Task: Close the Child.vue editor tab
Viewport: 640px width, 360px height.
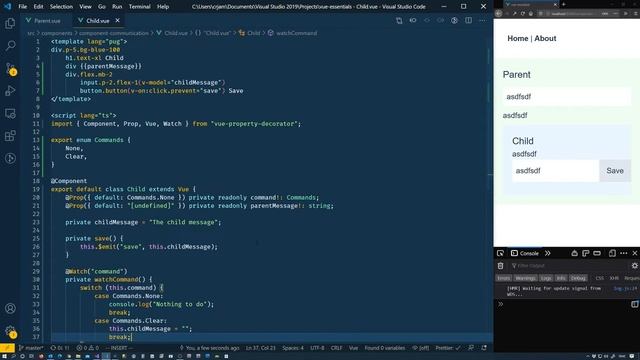Action: tap(118, 20)
